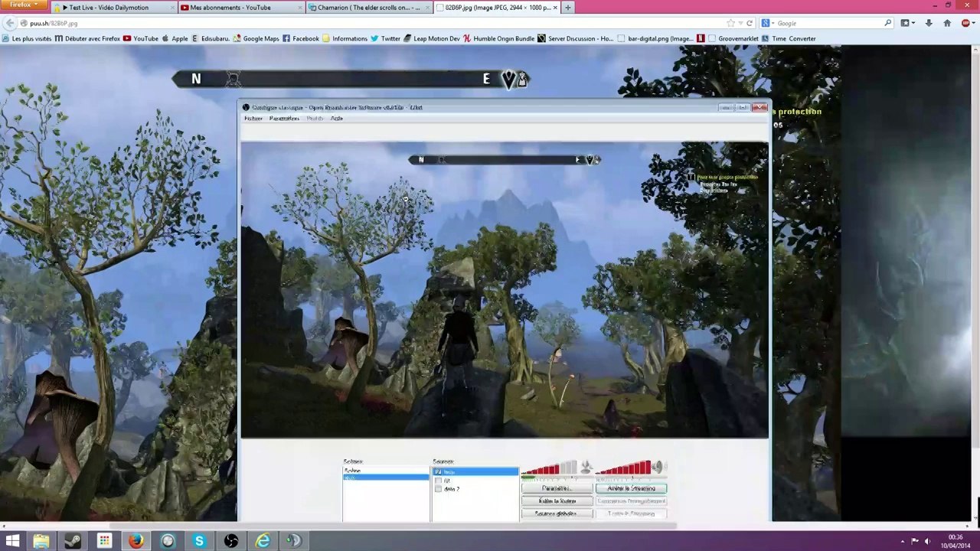
Task: Open the YouTube bookmark
Action: (x=141, y=38)
